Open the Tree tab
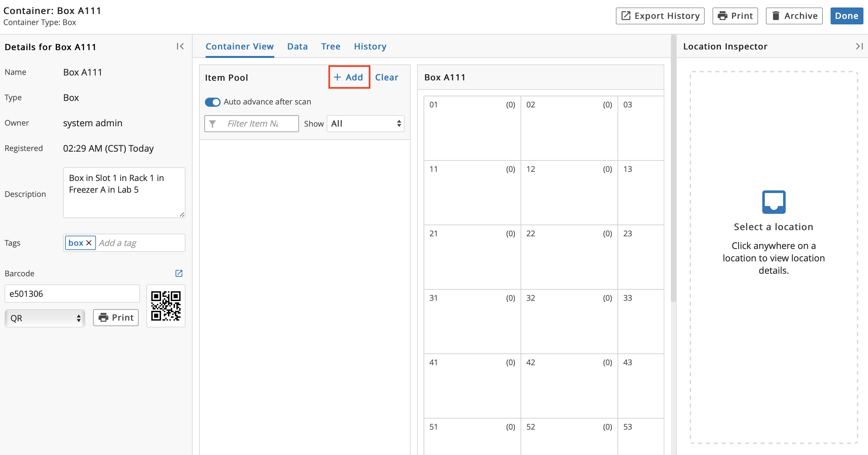Image resolution: width=868 pixels, height=455 pixels. click(331, 46)
